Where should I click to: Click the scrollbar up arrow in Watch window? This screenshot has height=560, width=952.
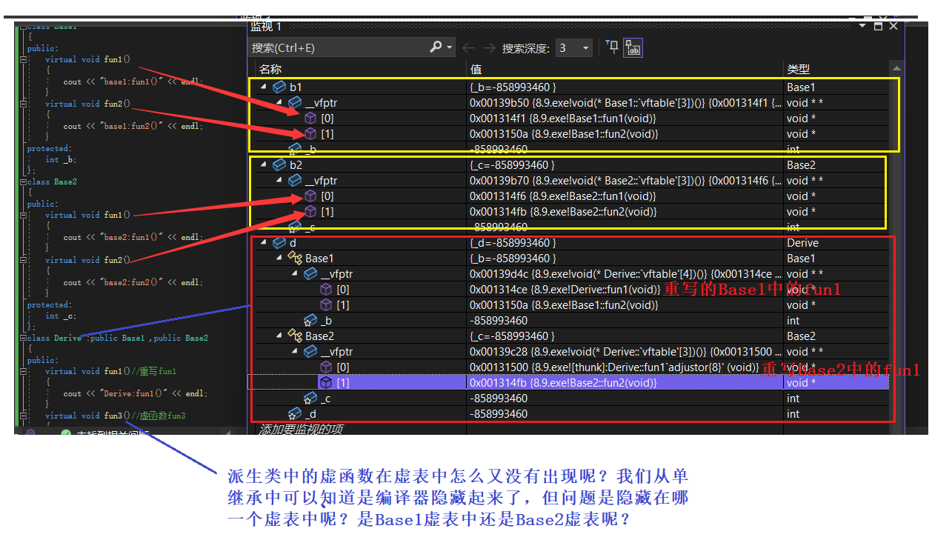pyautogui.click(x=897, y=69)
